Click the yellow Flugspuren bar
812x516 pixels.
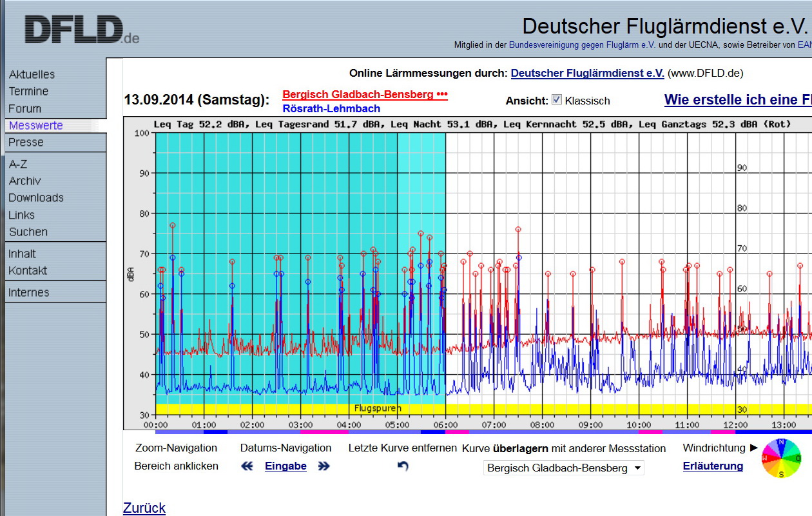tap(483, 408)
